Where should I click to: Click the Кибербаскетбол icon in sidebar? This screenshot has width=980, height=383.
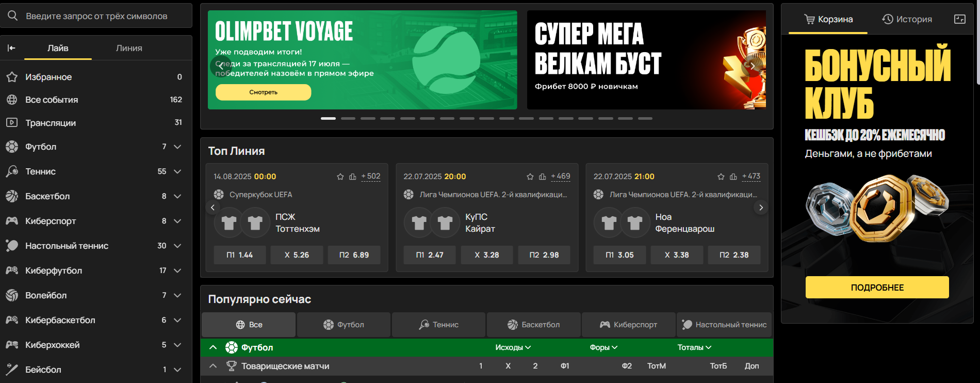pyautogui.click(x=12, y=320)
